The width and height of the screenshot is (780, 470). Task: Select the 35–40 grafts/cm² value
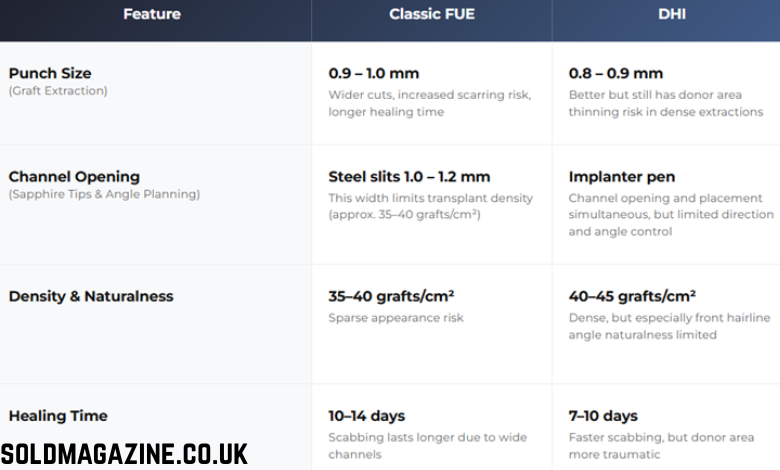391,296
